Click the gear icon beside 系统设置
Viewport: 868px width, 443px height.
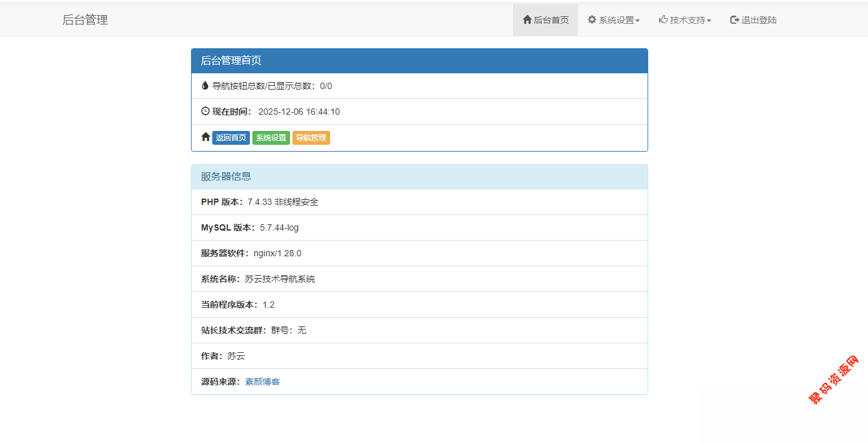pos(592,20)
